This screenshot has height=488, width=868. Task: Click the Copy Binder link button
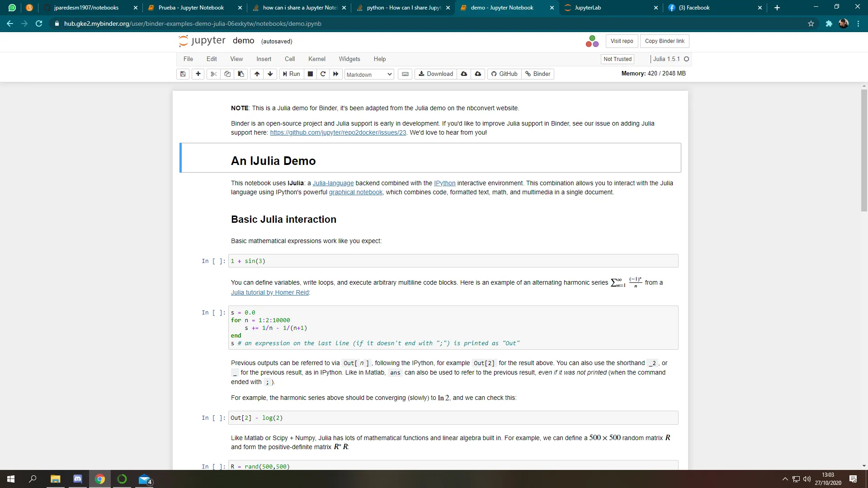click(x=665, y=41)
